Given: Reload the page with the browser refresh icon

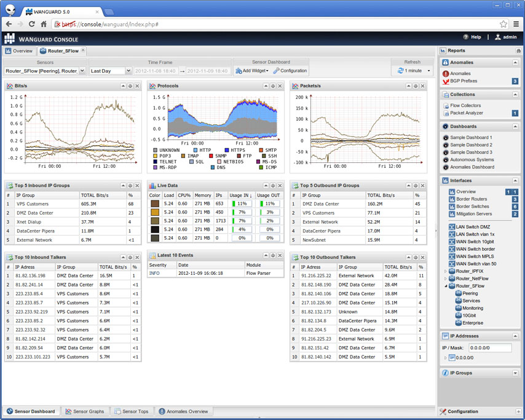Looking at the screenshot, I should click(x=32, y=24).
